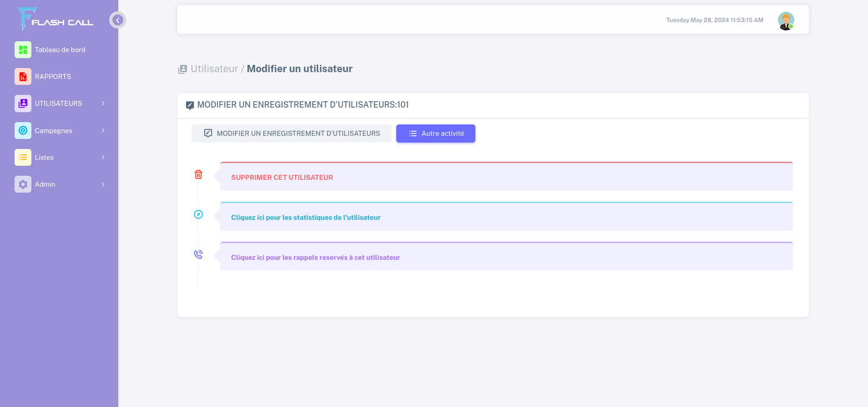The width and height of the screenshot is (868, 407).
Task: Collapse the sidebar with the arrow button
Action: (x=118, y=20)
